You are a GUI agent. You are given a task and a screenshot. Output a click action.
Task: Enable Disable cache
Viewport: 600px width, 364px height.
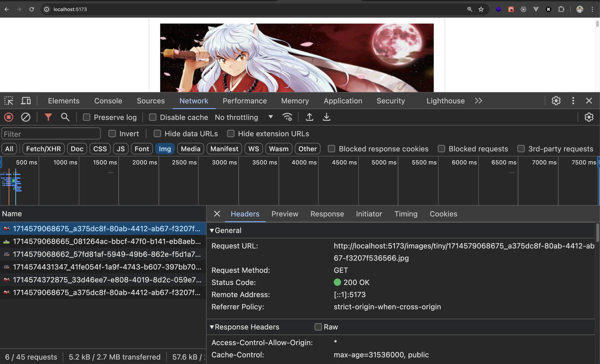coord(153,117)
